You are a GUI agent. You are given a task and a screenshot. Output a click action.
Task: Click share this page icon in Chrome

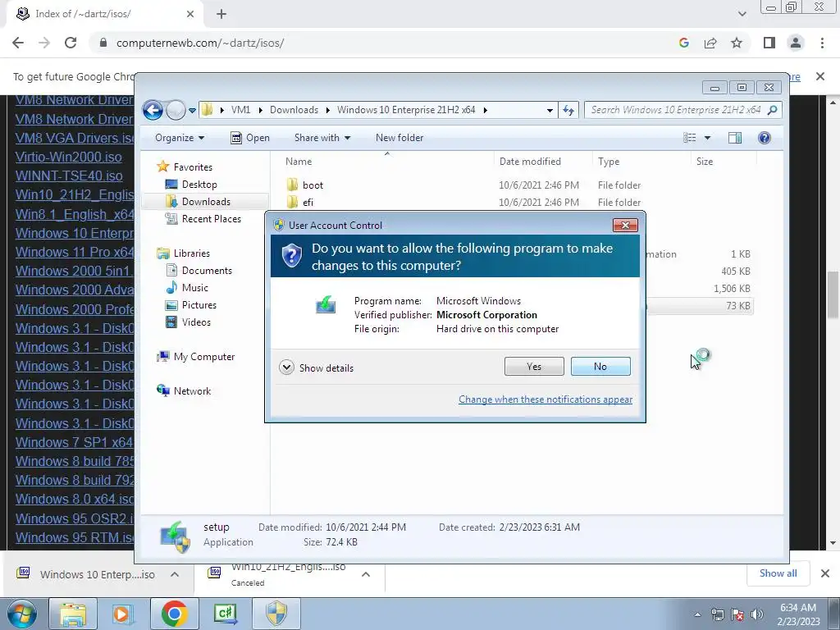coord(710,43)
